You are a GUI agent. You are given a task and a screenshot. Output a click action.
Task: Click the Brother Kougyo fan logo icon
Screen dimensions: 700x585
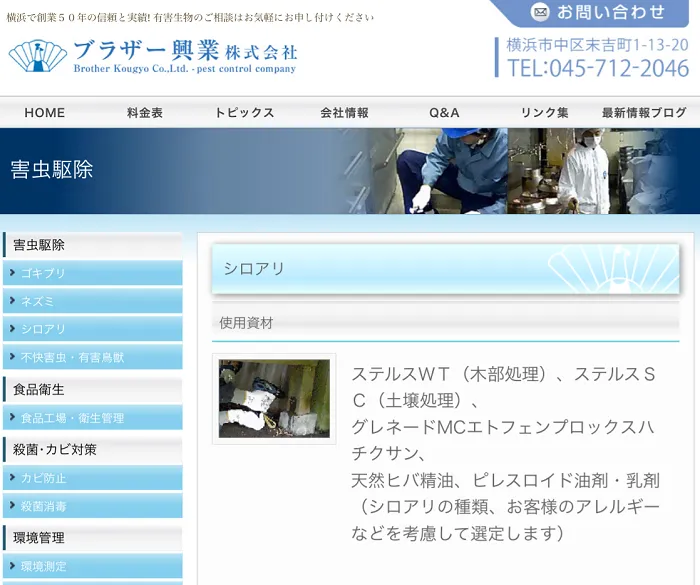pos(37,56)
